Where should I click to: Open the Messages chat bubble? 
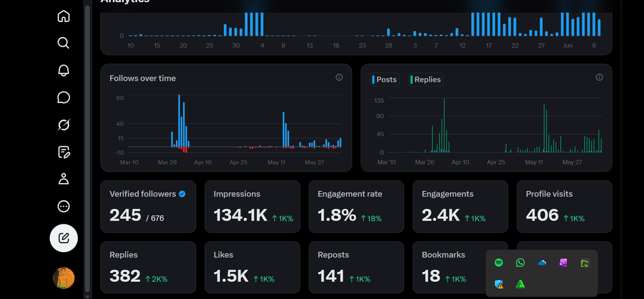pos(63,97)
